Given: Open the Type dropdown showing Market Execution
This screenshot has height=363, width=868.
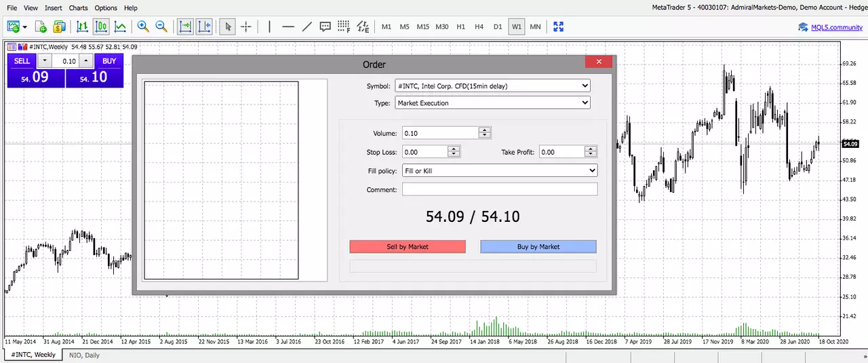Looking at the screenshot, I should (492, 103).
